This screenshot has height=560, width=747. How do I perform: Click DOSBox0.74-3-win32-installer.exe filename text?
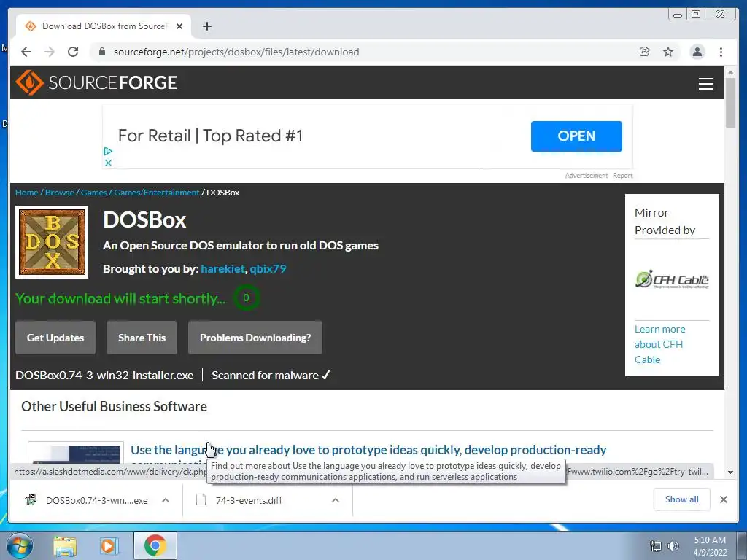tap(104, 376)
